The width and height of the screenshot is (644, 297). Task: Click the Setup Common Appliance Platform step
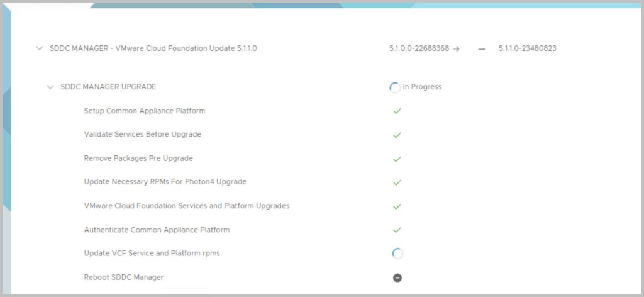[144, 111]
